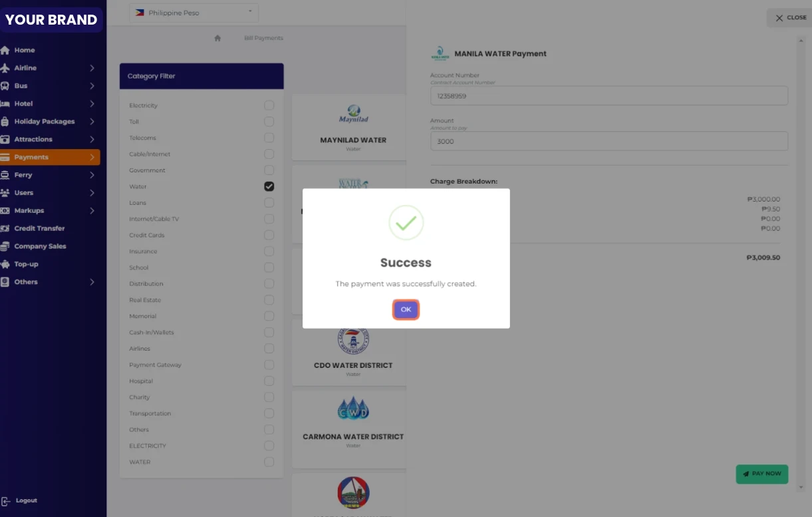Click the Airline airplane icon
Viewport: 812px width, 517px height.
tap(5, 68)
